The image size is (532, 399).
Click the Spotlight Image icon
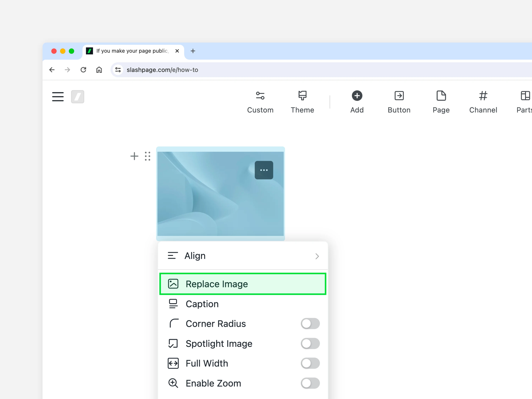tap(173, 343)
